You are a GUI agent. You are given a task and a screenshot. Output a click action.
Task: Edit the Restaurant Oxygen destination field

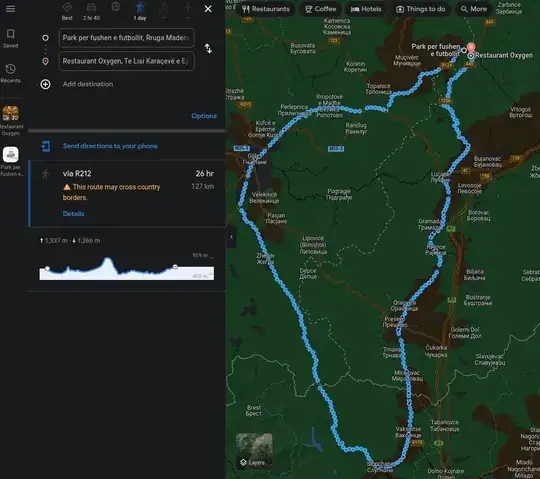pyautogui.click(x=126, y=61)
